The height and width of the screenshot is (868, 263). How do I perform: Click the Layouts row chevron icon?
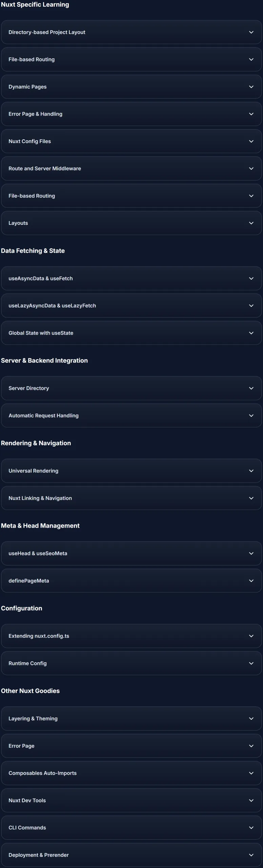(x=251, y=223)
